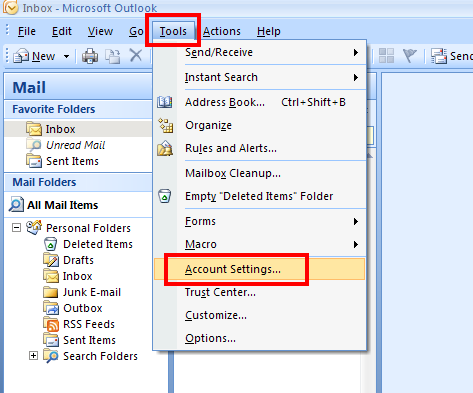473x393 pixels.
Task: Click the Categorize grid icon in toolbar
Action: tap(386, 55)
